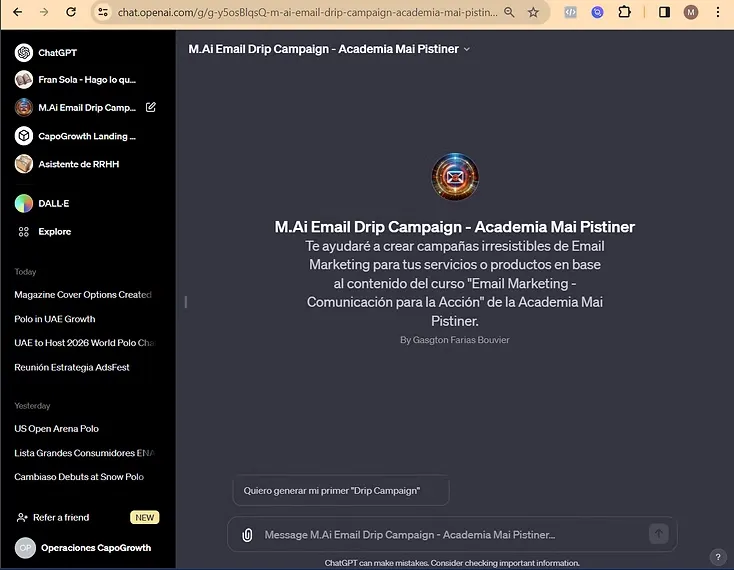The width and height of the screenshot is (734, 570).
Task: Bookmark this page with the star icon
Action: click(533, 13)
